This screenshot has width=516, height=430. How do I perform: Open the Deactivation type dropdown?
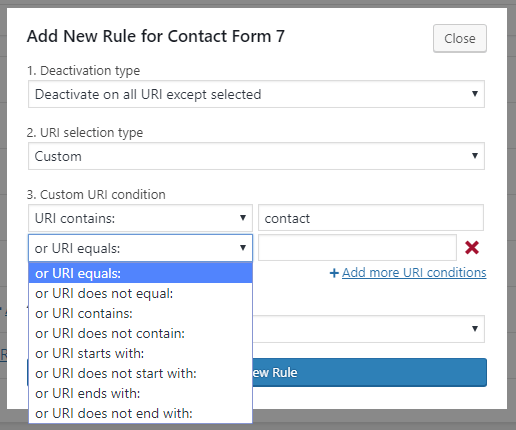pos(256,94)
